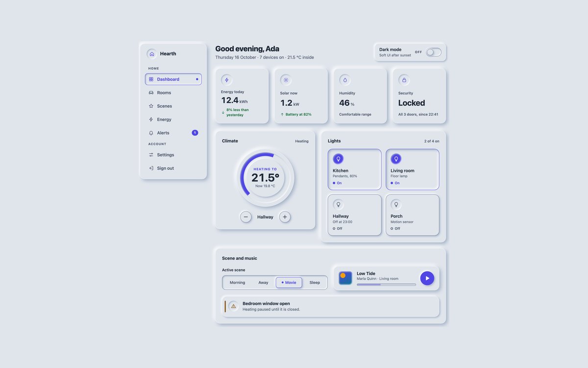This screenshot has width=588, height=368.
Task: Click the 'Now 19.8 °C' reading
Action: (x=265, y=186)
